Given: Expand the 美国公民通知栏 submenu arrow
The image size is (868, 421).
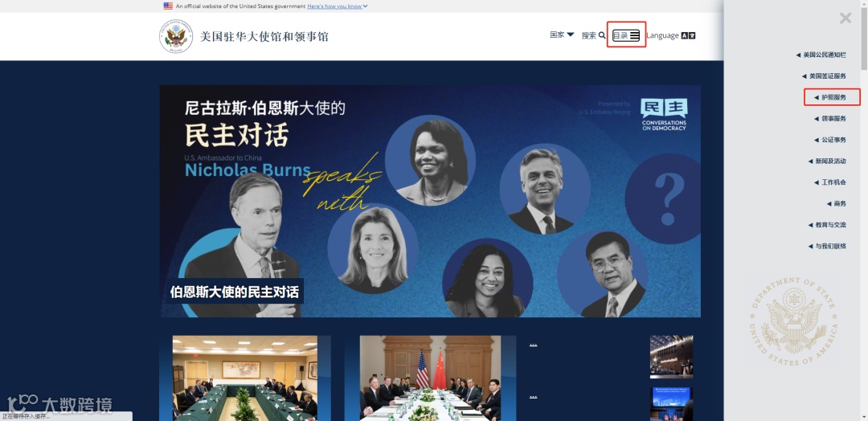Looking at the screenshot, I should [x=798, y=55].
